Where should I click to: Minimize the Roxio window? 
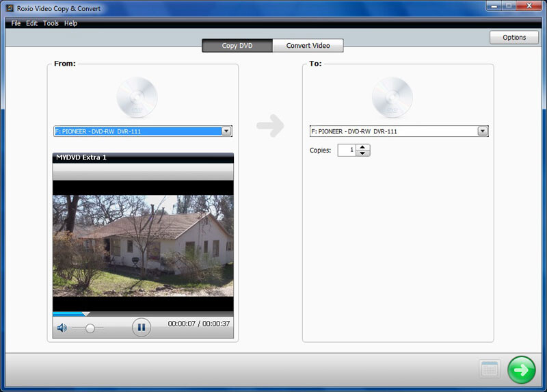(494, 6)
